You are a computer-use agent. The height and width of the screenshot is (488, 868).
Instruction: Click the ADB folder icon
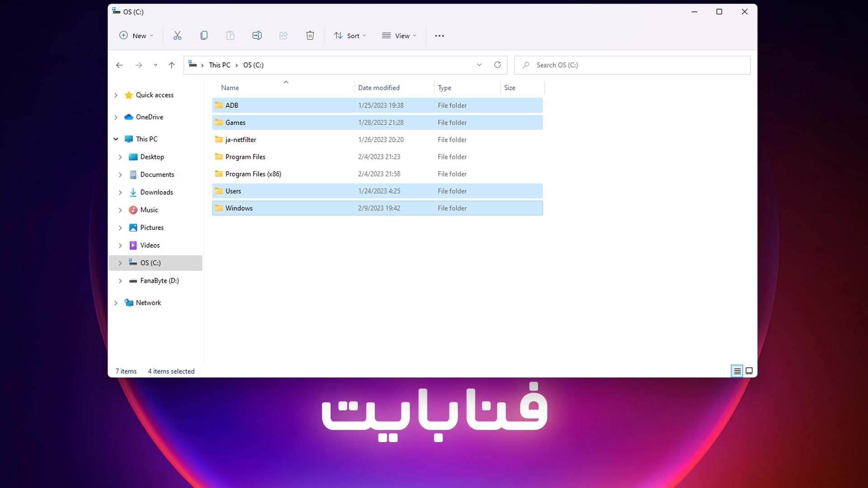click(x=219, y=105)
